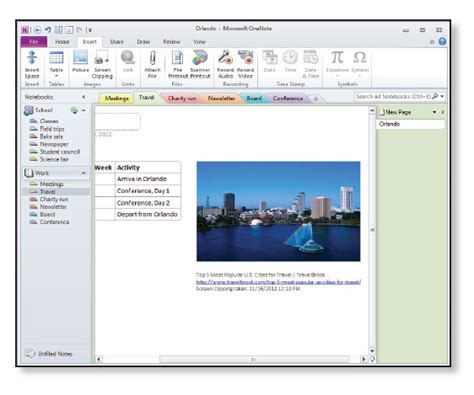Open Scanner Printout tool
Image resolution: width=474 pixels, height=395 pixels.
pos(200,65)
